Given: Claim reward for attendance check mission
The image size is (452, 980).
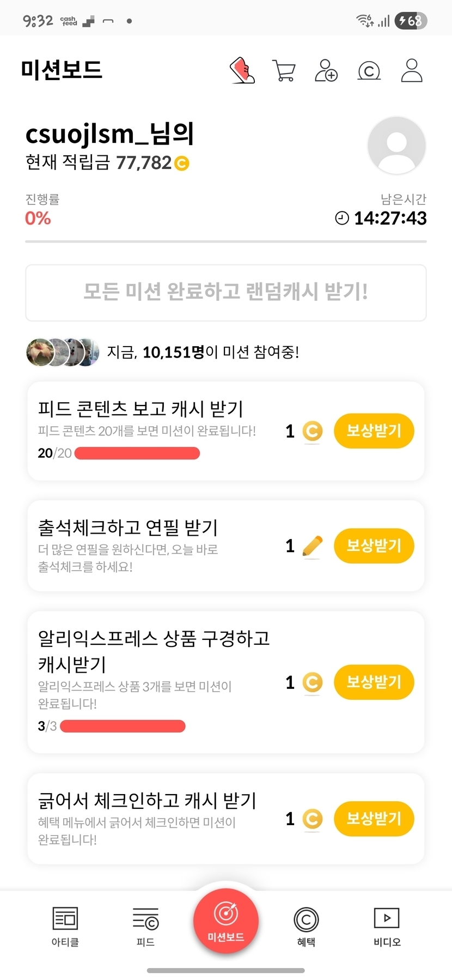Looking at the screenshot, I should pyautogui.click(x=374, y=546).
